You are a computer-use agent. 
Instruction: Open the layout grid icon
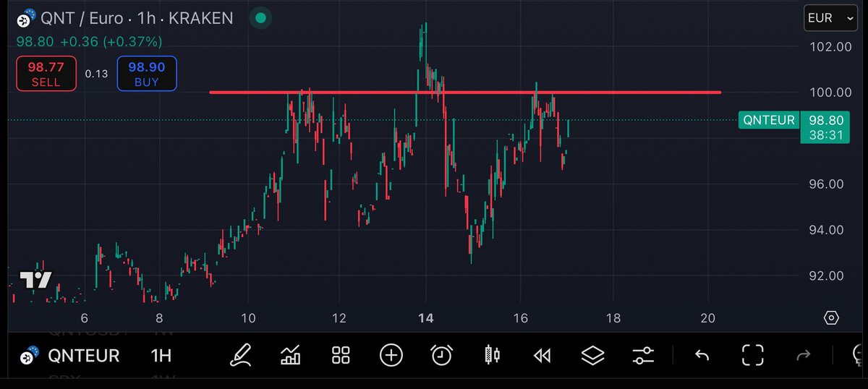(341, 355)
